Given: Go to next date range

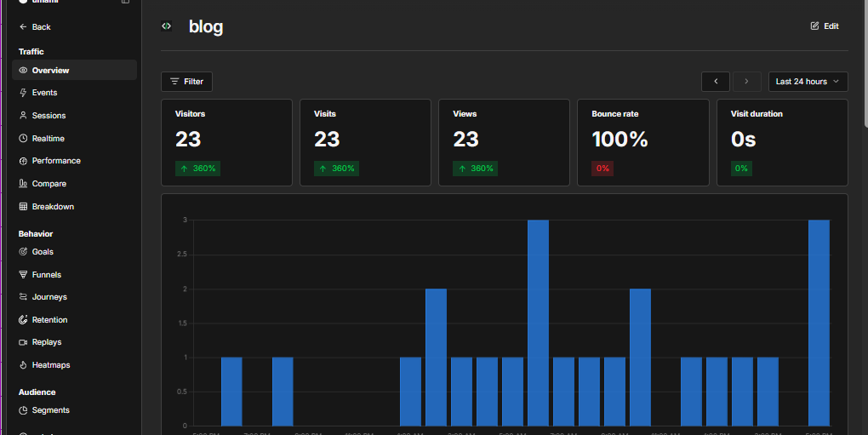Looking at the screenshot, I should tap(747, 82).
